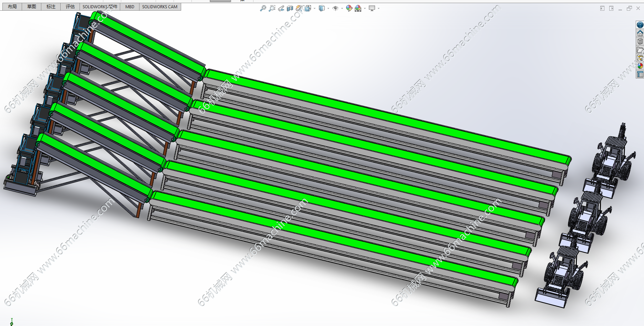Click the Display Style cube icon
Image resolution: width=644 pixels, height=326 pixels.
[322, 8]
